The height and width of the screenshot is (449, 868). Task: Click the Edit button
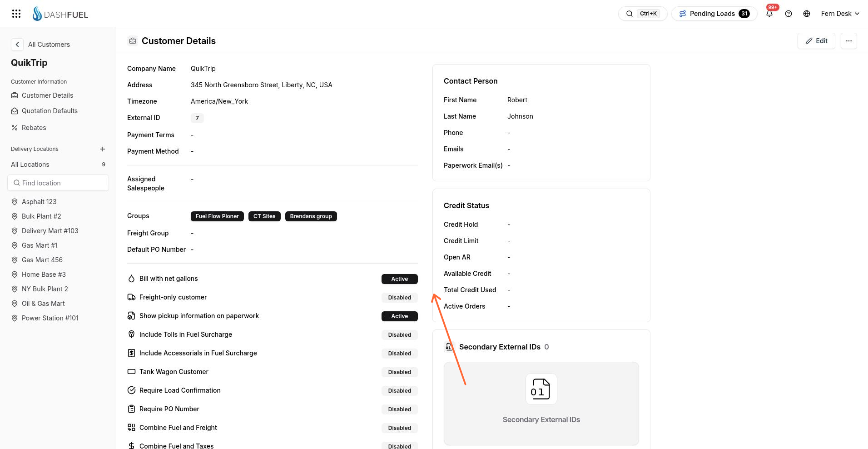[x=816, y=41]
